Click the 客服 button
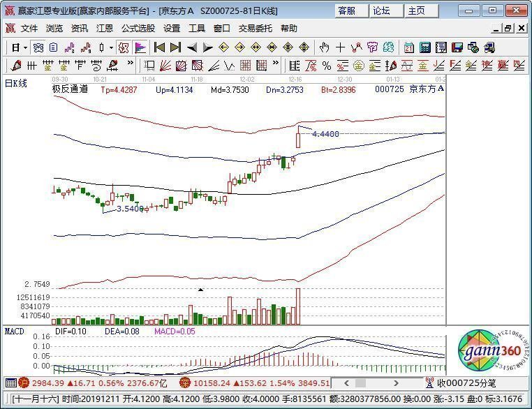This screenshot has width=532, height=409. (x=351, y=11)
